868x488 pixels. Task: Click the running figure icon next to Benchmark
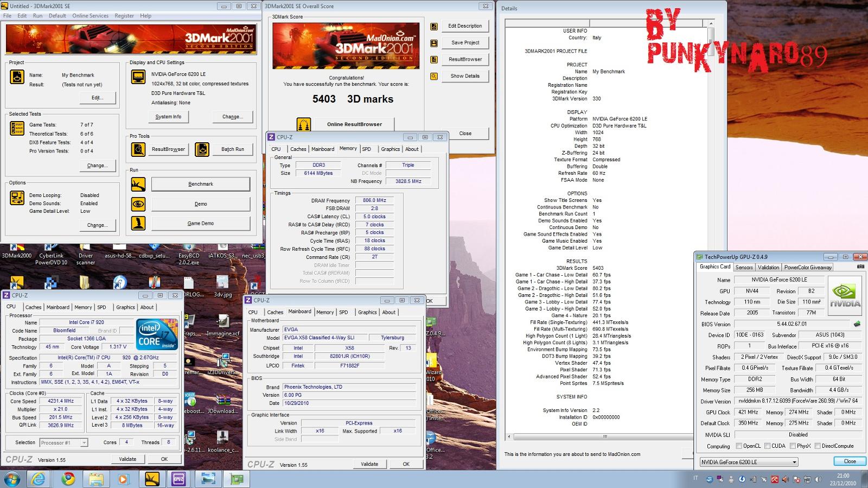pyautogui.click(x=138, y=184)
